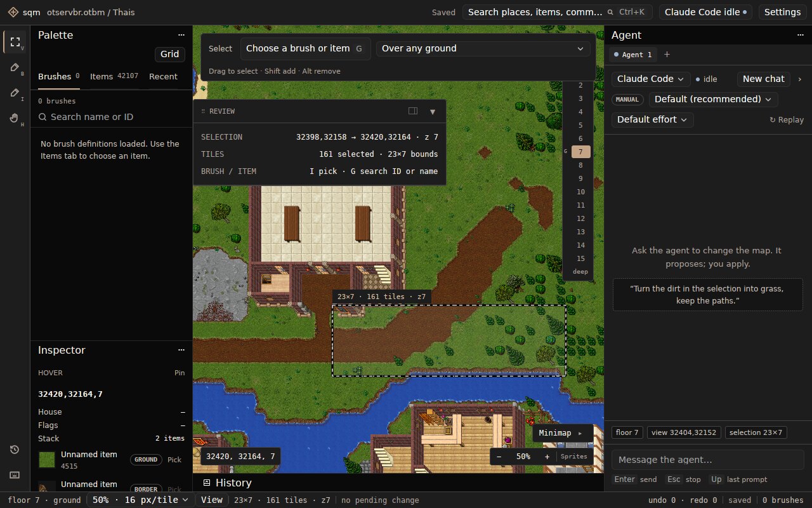The image size is (812, 508).
Task: Toggle the Review panel dock layout icon
Action: tap(413, 111)
